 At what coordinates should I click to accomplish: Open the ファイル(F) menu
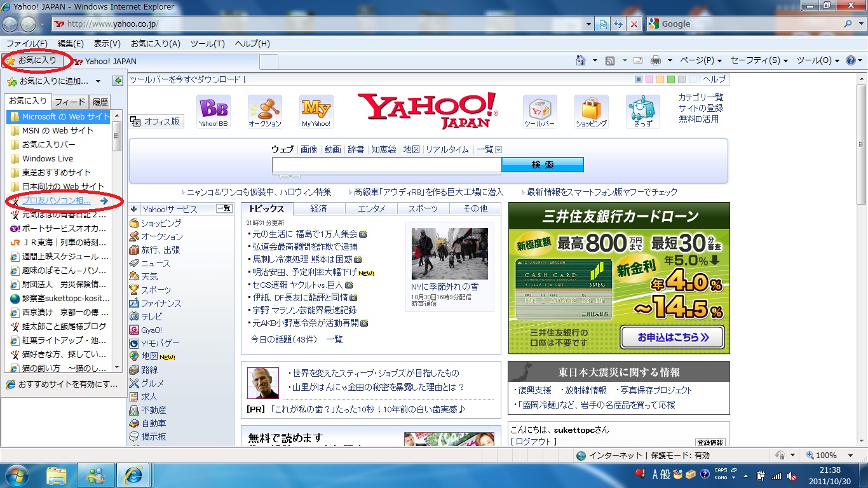pos(27,43)
